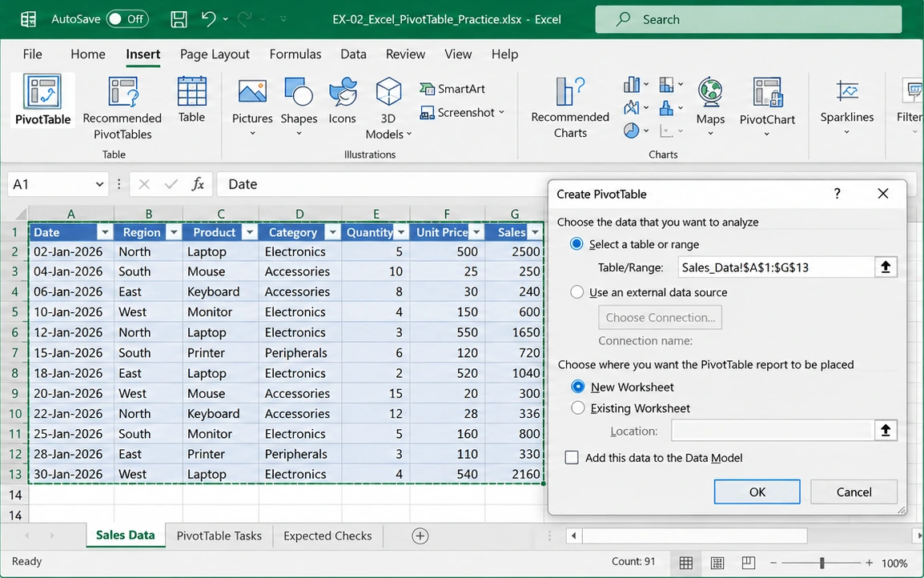Expand the Screenshot dropdown
The width and height of the screenshot is (924, 578).
(x=501, y=112)
